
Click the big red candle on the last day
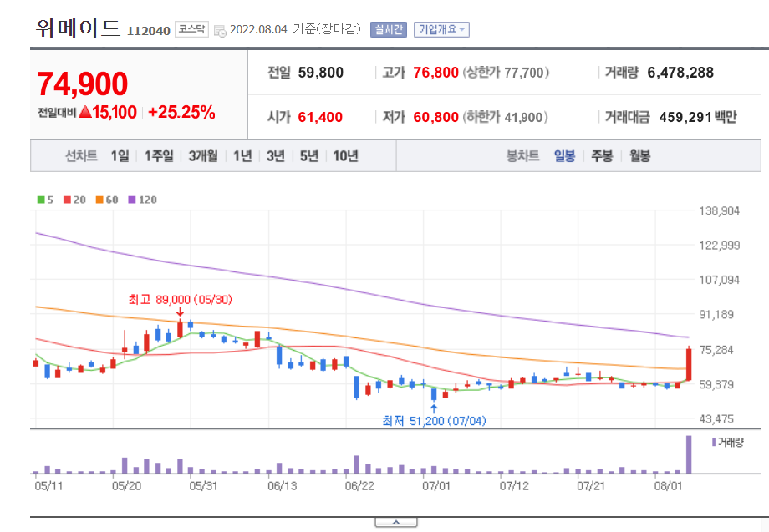[x=689, y=363]
